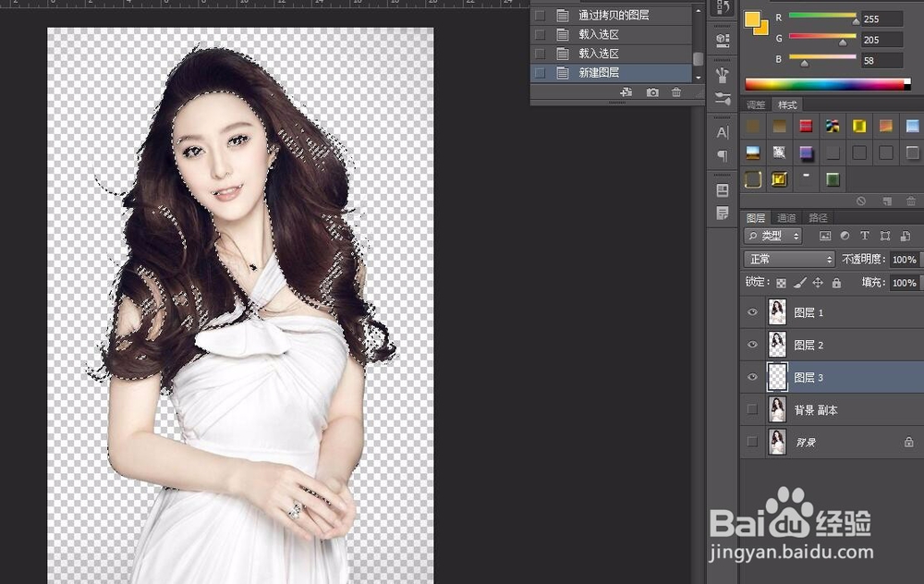Apply the green glass style preset
Screen dimensions: 924x584
click(833, 179)
